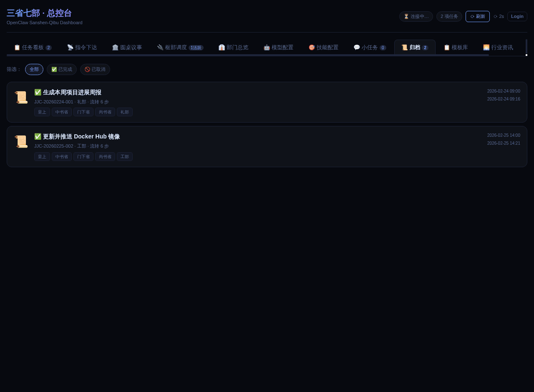Click the scroll icon of the weekly report task

tap(21, 98)
